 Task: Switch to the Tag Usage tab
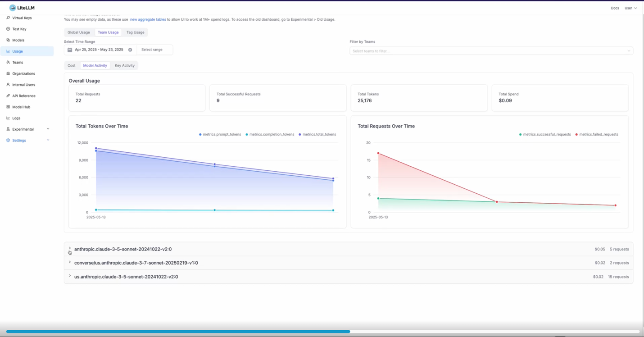pyautogui.click(x=135, y=32)
